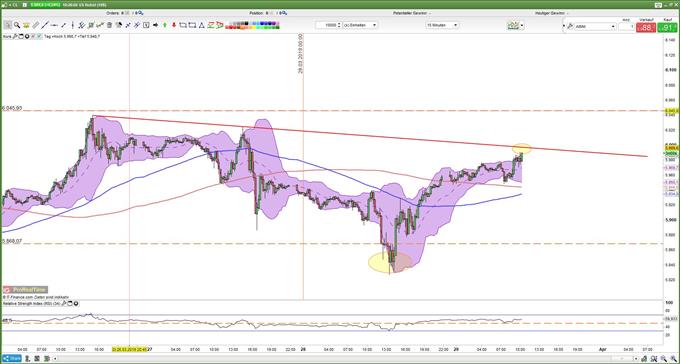This screenshot has width=680, height=364.
Task: Insert a green up arrow marker
Action: (x=165, y=25)
